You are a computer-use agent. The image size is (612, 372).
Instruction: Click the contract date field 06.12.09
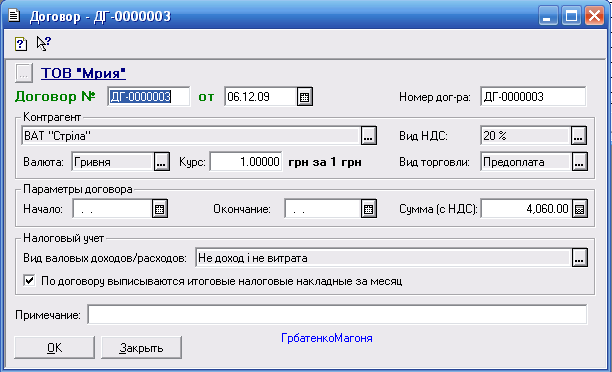(260, 97)
